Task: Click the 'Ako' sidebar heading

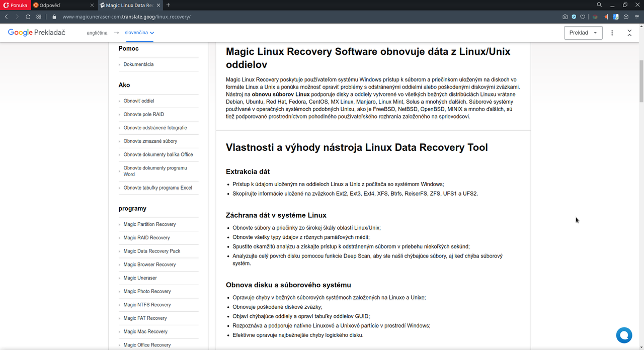Action: pyautogui.click(x=124, y=85)
